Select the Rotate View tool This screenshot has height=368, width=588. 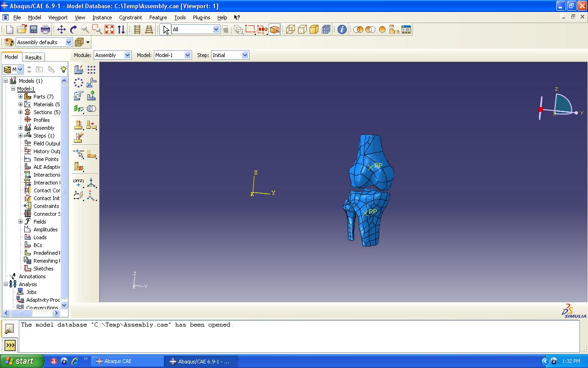tap(73, 29)
